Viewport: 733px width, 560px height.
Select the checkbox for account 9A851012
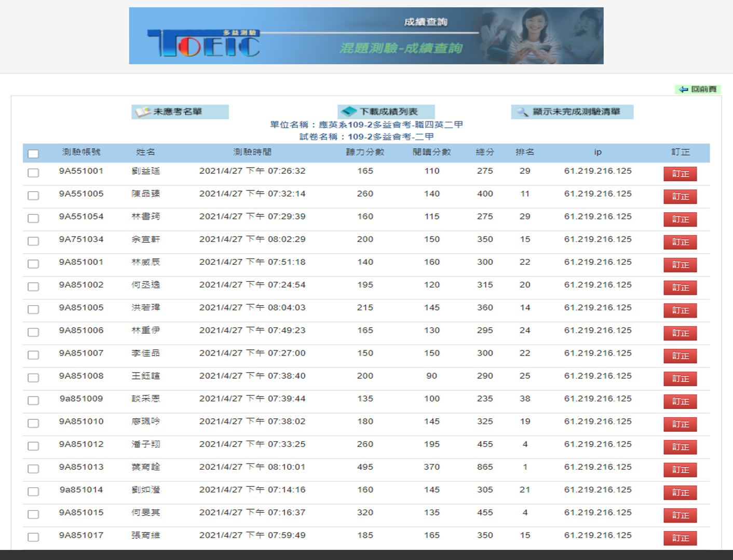pos(33,447)
